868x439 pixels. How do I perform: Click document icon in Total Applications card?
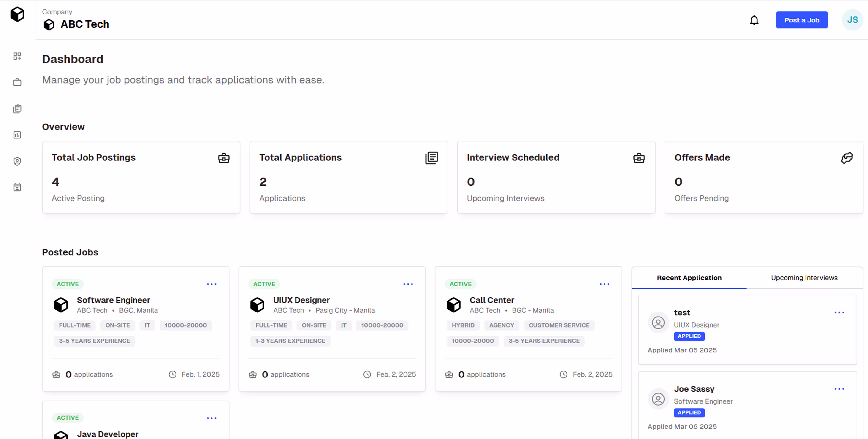[431, 158]
